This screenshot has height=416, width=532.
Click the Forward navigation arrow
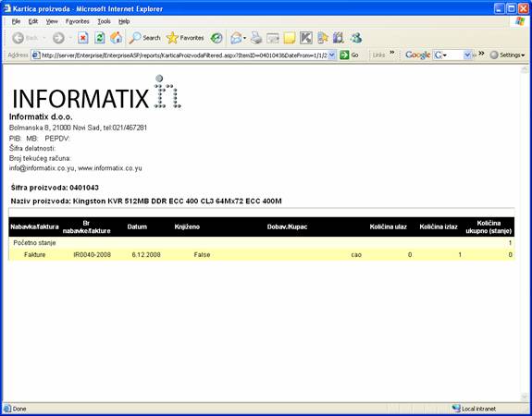(58, 38)
